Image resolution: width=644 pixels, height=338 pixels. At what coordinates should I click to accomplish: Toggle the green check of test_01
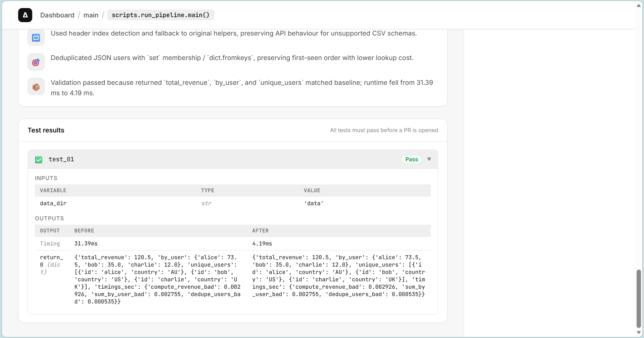(39, 160)
